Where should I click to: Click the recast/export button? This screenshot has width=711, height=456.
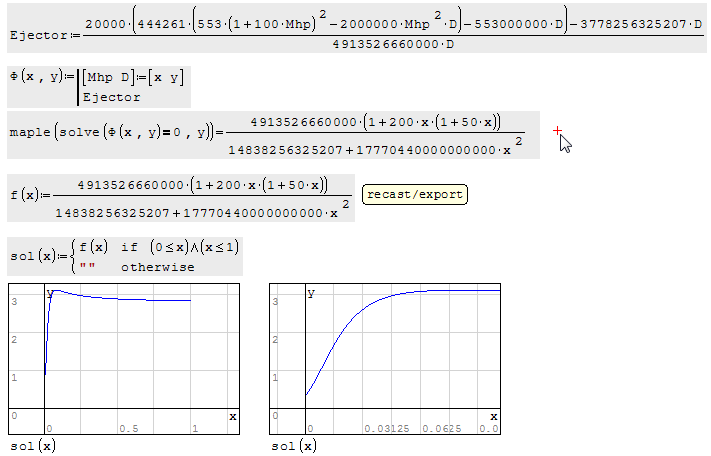(414, 194)
